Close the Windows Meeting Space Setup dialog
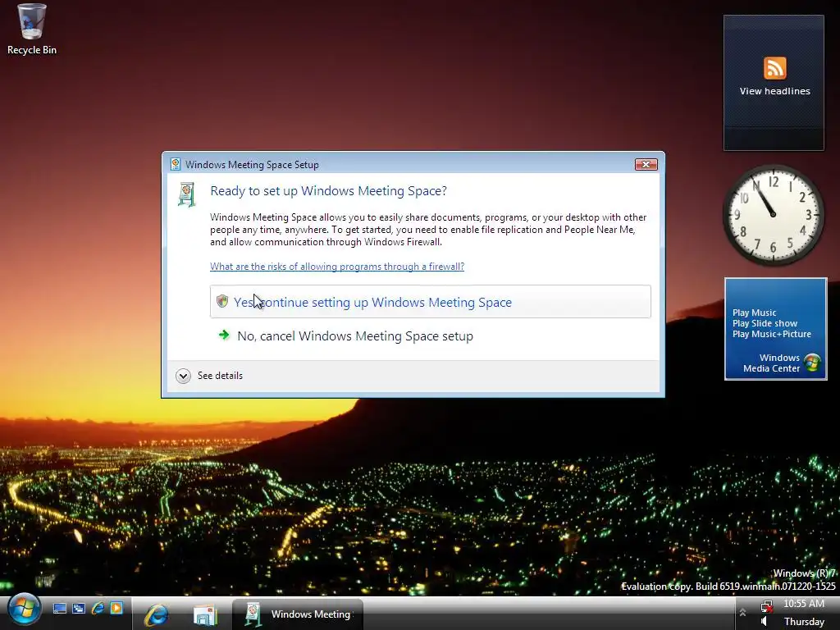The width and height of the screenshot is (840, 630). [646, 164]
